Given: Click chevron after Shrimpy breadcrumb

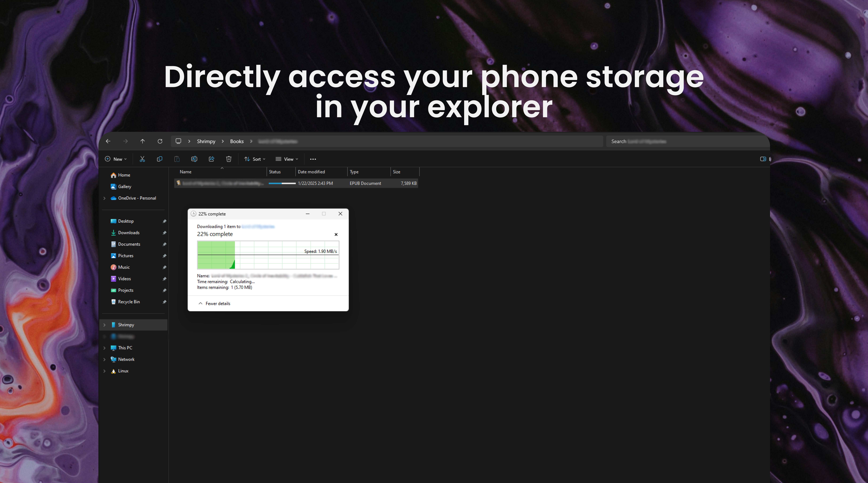Looking at the screenshot, I should pos(223,141).
